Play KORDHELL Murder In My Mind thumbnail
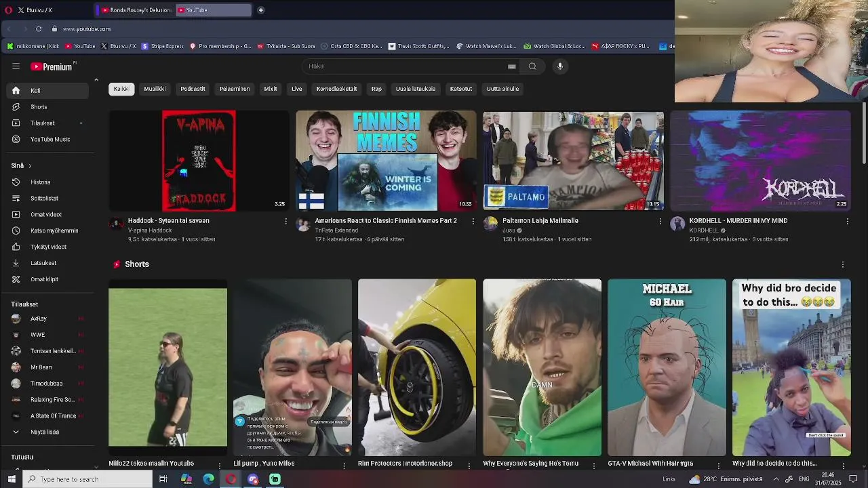This screenshot has width=868, height=488. [760, 161]
